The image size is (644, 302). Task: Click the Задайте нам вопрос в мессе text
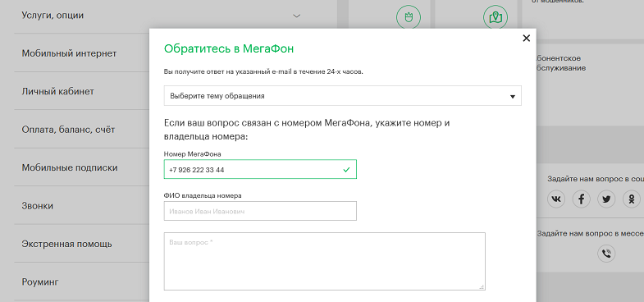click(x=590, y=233)
